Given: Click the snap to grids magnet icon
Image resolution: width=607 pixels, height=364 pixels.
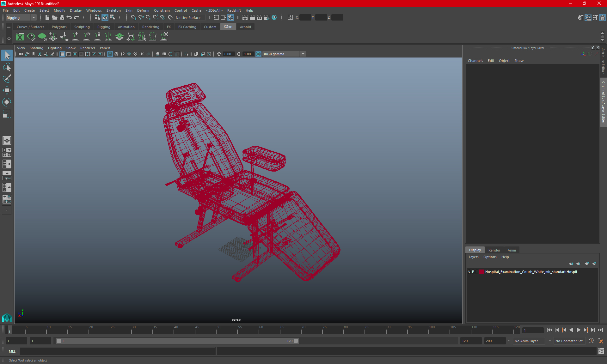Looking at the screenshot, I should pos(133,18).
